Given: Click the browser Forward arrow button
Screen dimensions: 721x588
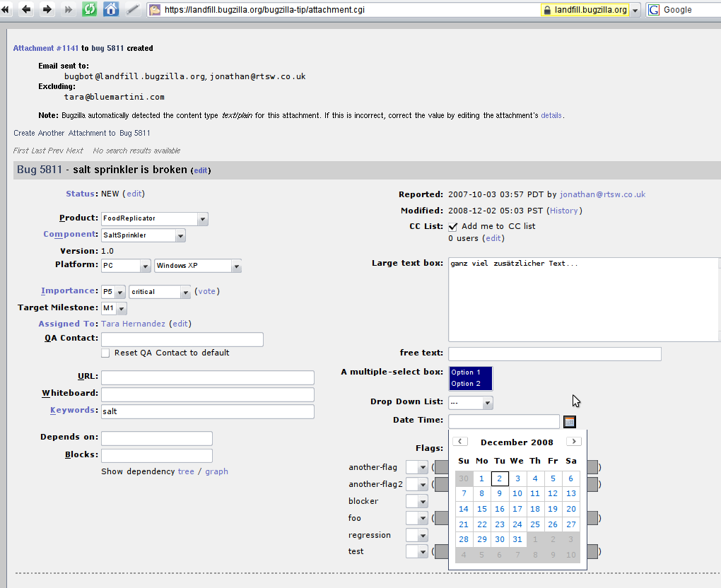Looking at the screenshot, I should [x=47, y=9].
